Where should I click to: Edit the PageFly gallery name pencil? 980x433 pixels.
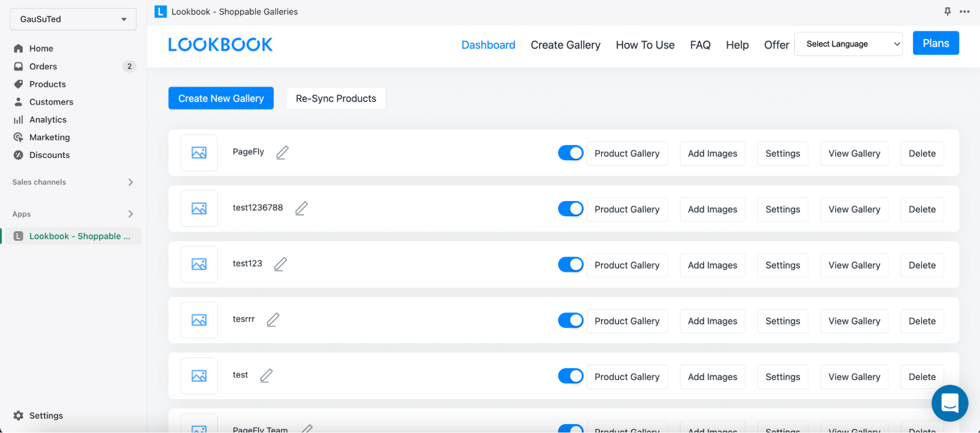[x=282, y=153]
